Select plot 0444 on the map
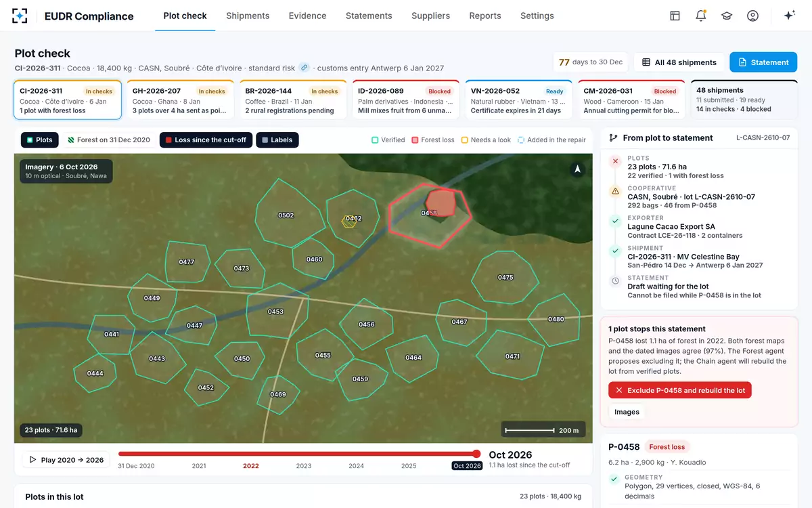This screenshot has height=508, width=812. pyautogui.click(x=95, y=373)
